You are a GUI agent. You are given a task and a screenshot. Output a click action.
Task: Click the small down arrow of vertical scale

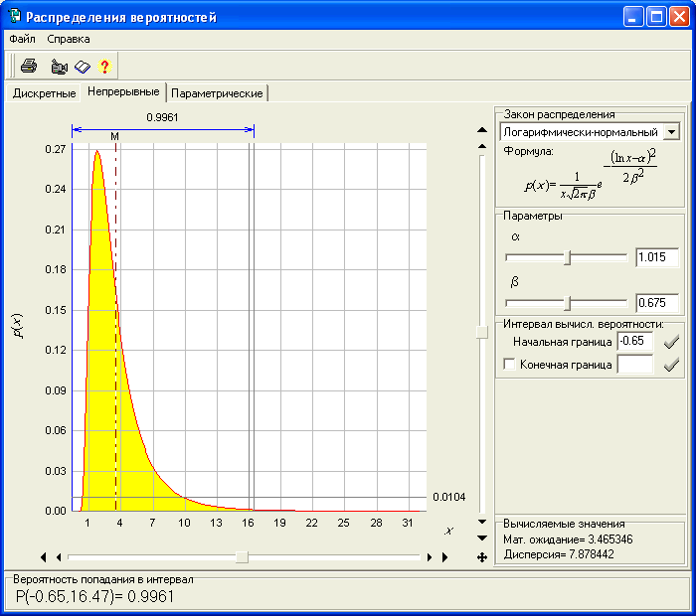[482, 522]
